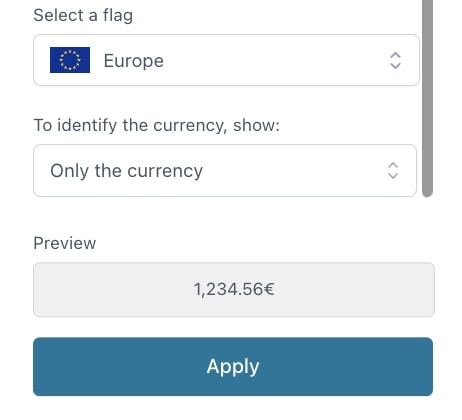Click the downward arrow in currency display chevron

click(x=393, y=175)
